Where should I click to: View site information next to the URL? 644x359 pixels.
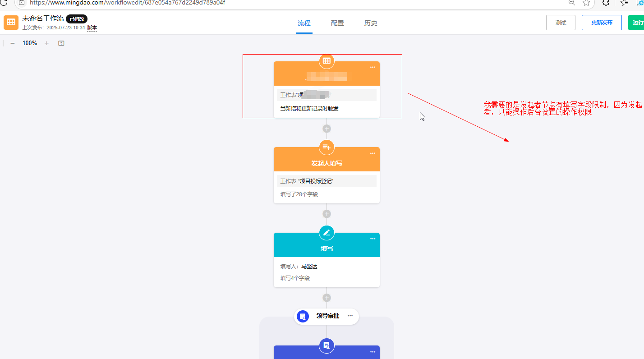click(x=21, y=3)
